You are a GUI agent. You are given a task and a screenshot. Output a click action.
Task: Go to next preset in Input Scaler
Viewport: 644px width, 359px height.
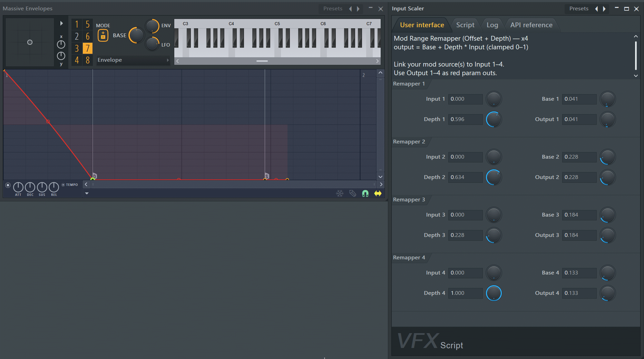[x=604, y=9]
